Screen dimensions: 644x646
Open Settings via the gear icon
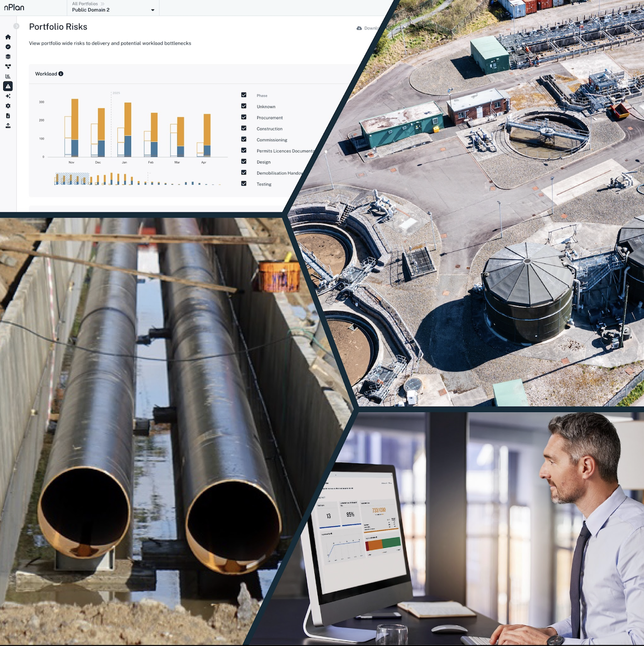click(x=8, y=106)
